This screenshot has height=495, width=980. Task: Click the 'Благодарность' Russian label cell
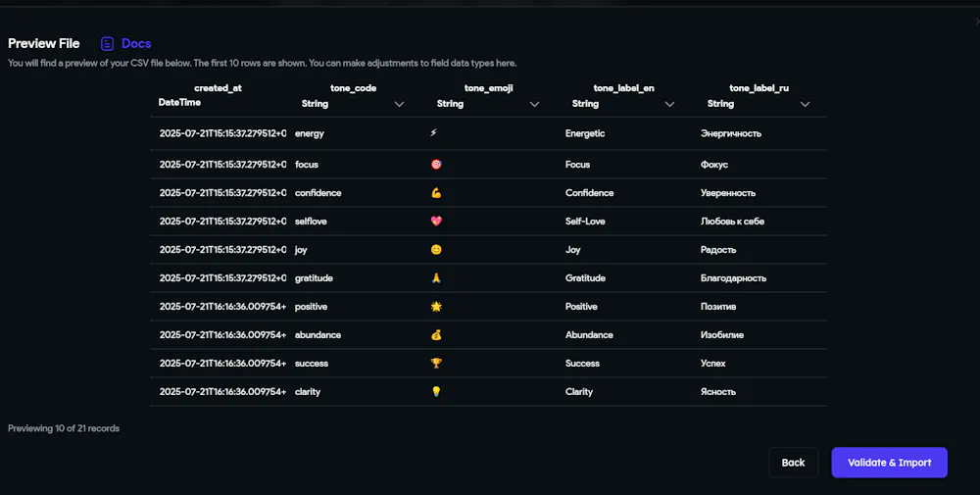[x=733, y=278]
